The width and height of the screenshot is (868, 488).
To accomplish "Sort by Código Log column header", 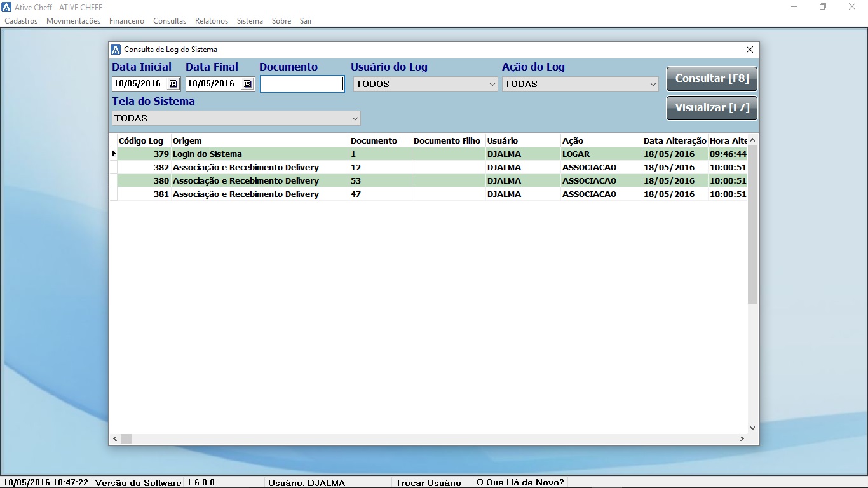I will 144,141.
